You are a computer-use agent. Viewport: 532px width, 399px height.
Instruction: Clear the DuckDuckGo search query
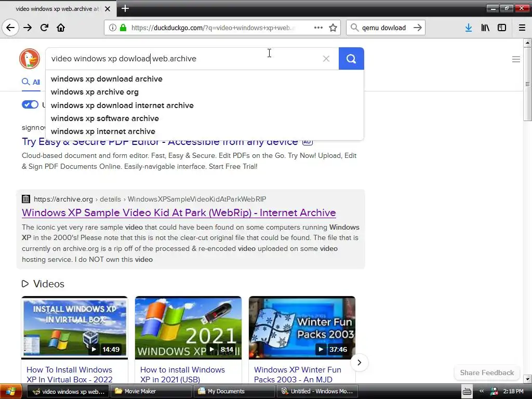(x=326, y=59)
